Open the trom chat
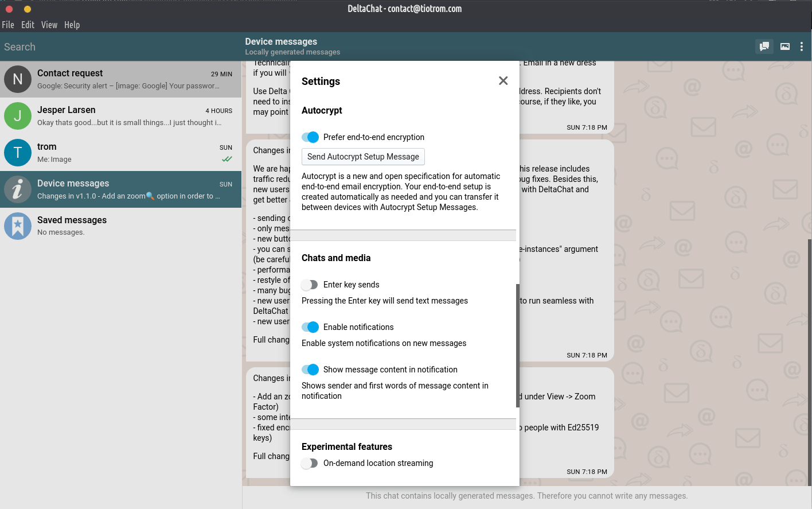Screen dimensions: 812x509 click(120, 153)
